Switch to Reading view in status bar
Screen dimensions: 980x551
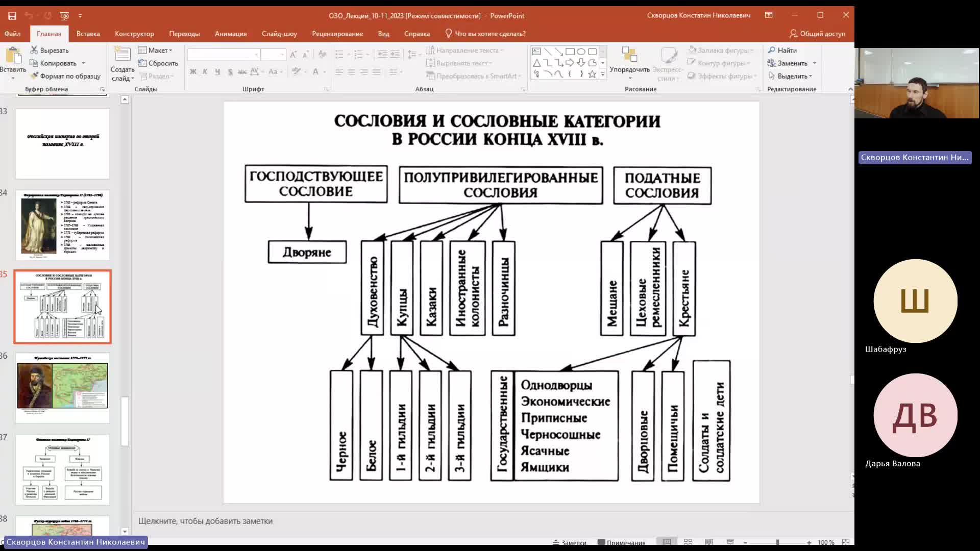click(708, 542)
